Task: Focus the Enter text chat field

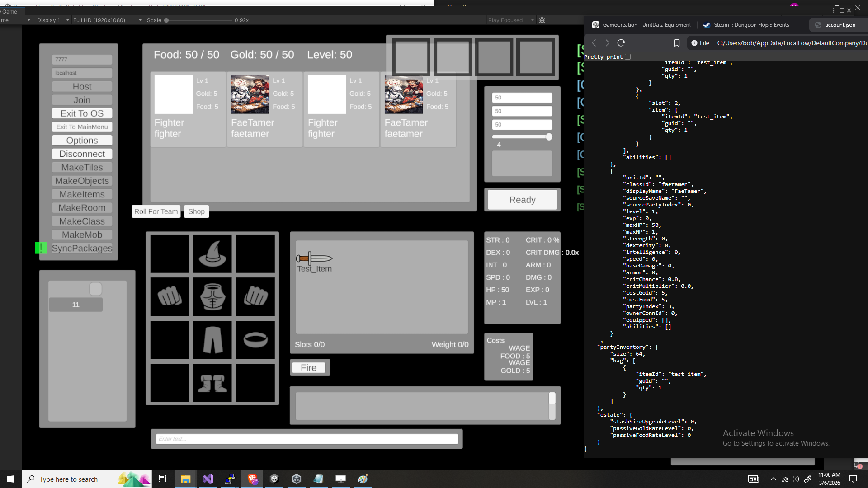Action: (x=307, y=439)
